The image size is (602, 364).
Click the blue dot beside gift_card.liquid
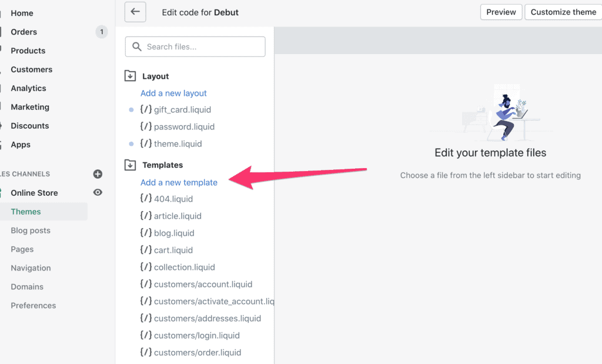click(132, 109)
